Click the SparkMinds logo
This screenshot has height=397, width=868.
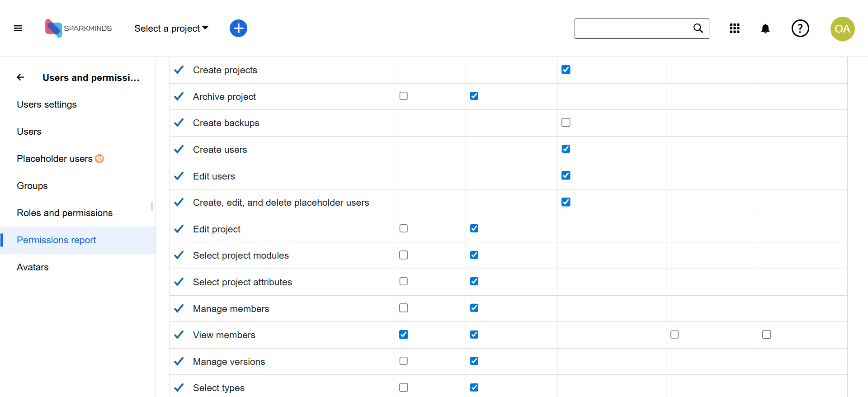click(78, 28)
